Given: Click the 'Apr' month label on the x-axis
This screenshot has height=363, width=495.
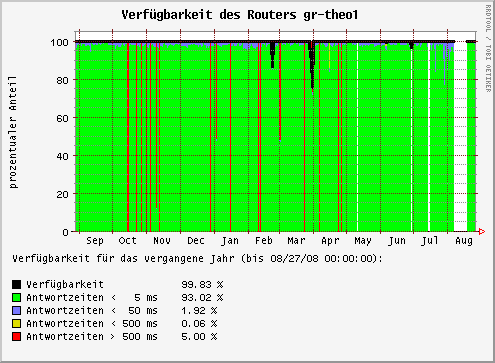Looking at the screenshot, I should click(x=330, y=241).
